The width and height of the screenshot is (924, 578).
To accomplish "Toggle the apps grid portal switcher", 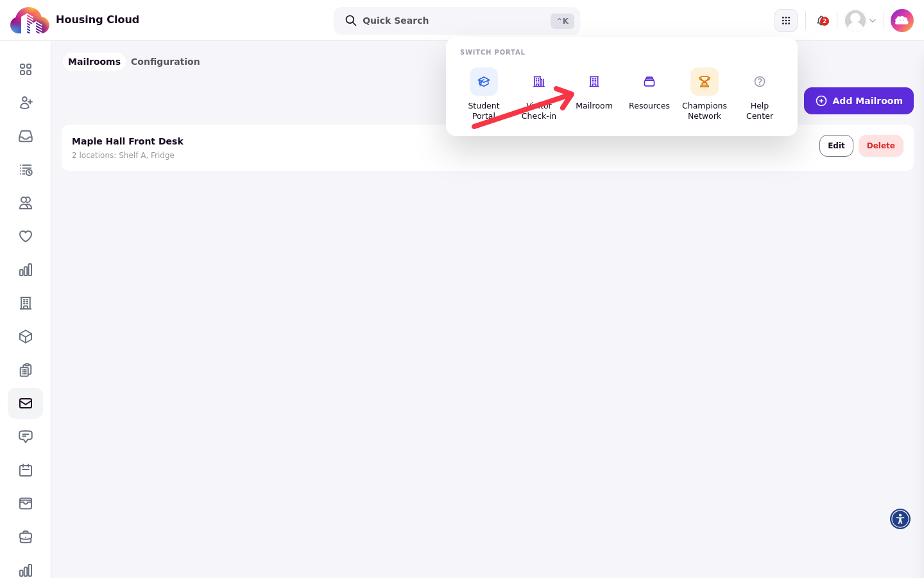I will pyautogui.click(x=786, y=21).
